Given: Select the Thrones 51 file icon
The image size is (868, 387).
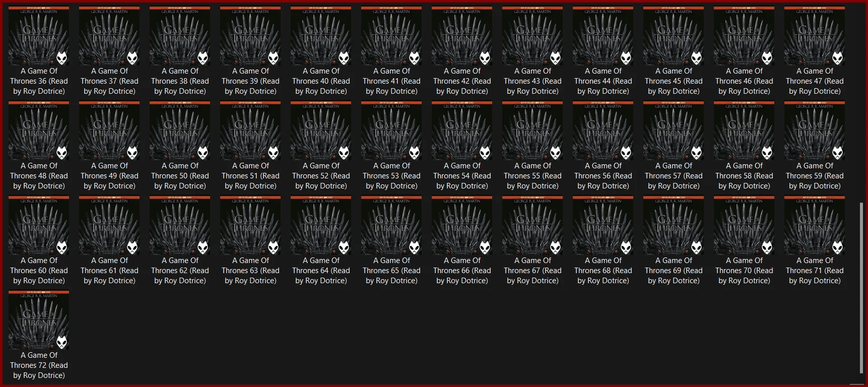Looking at the screenshot, I should click(x=250, y=131).
